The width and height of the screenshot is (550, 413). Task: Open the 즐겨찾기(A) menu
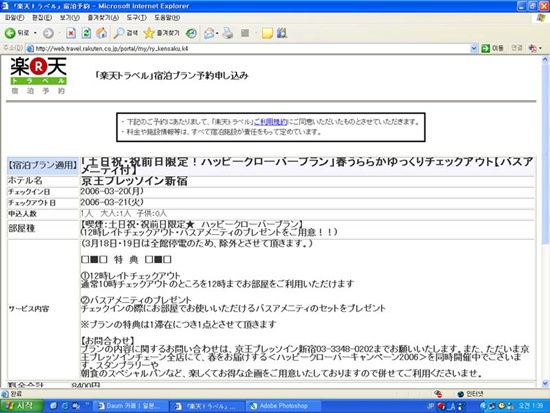(x=103, y=18)
